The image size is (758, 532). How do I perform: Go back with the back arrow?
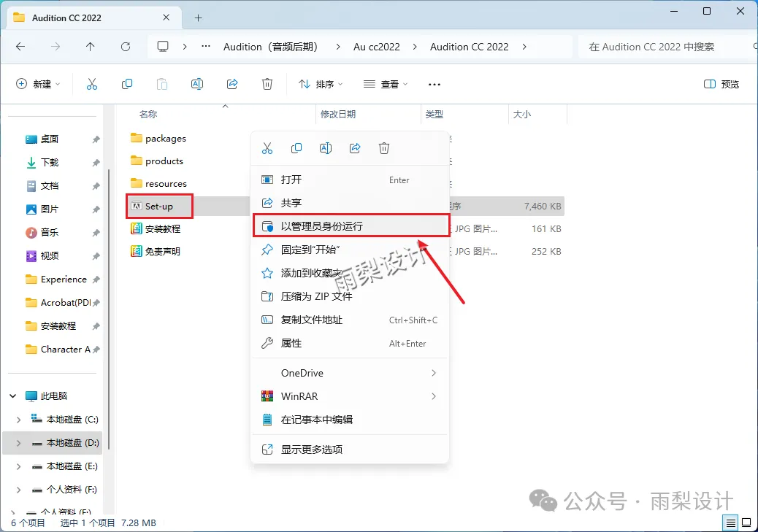point(20,47)
